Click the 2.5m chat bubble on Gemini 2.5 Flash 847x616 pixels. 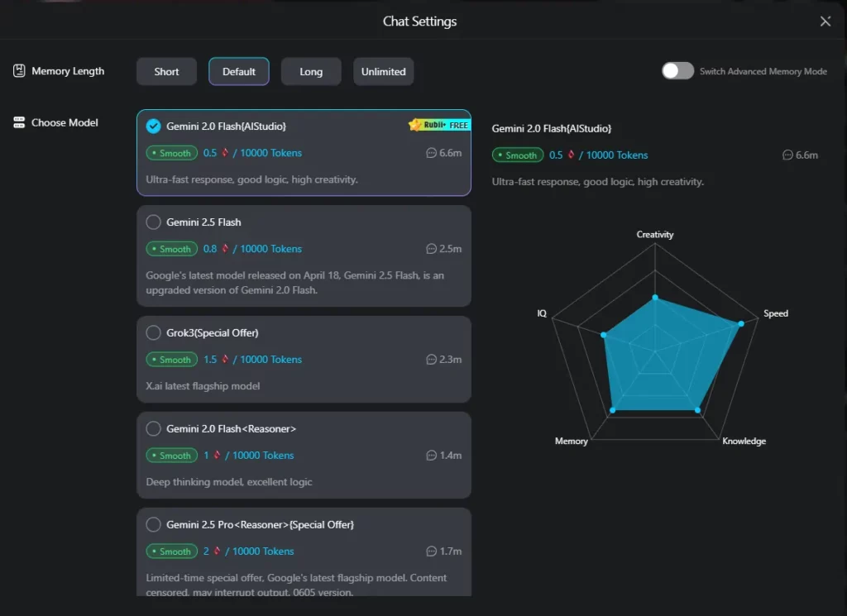point(431,249)
